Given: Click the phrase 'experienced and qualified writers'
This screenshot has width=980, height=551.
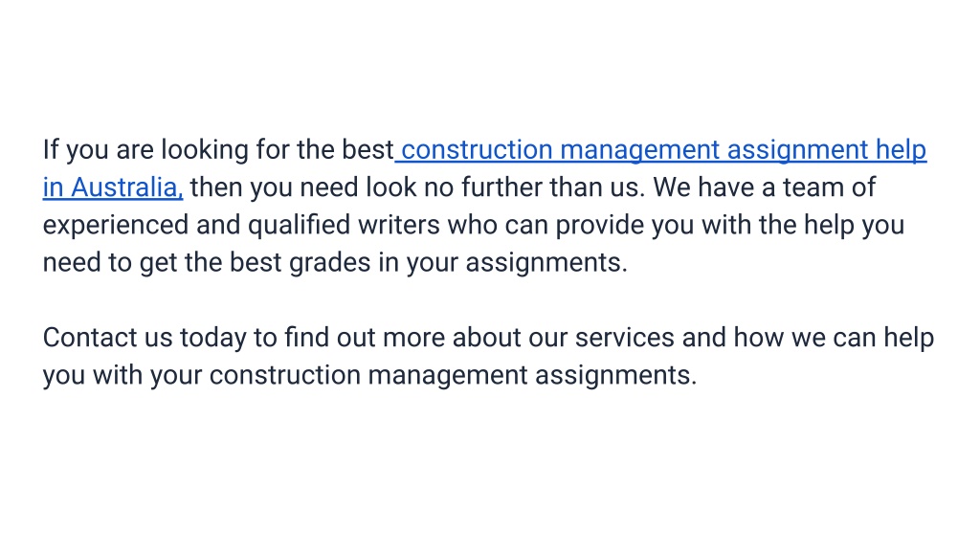Looking at the screenshot, I should (x=241, y=226).
